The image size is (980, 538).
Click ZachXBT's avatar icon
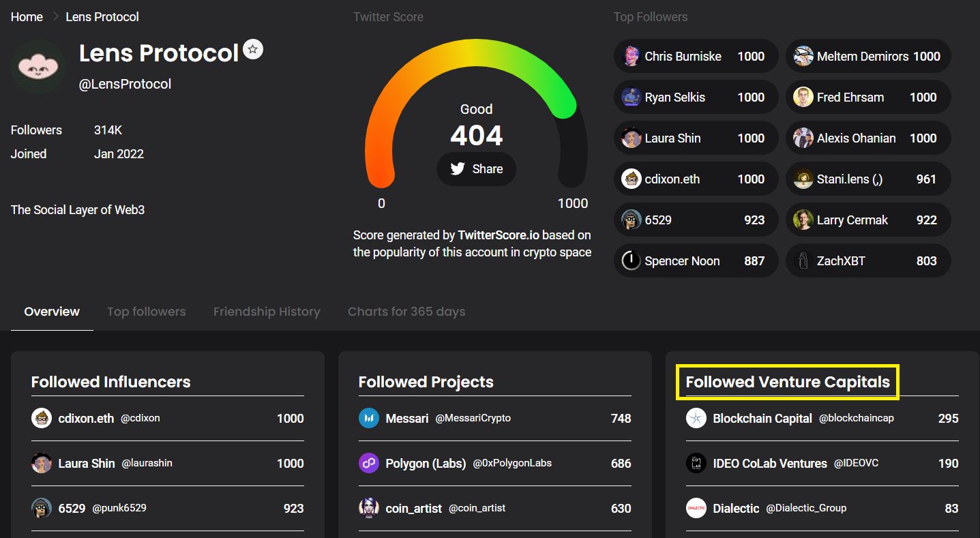803,261
